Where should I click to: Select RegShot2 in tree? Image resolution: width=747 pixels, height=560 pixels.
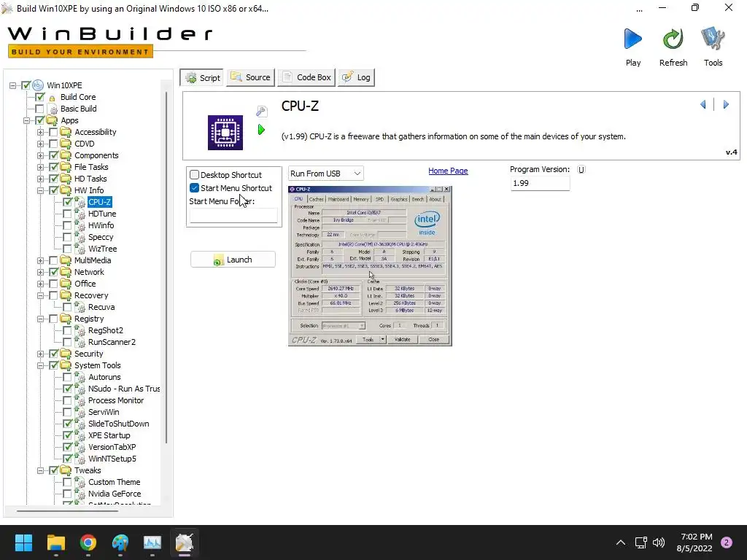coord(106,330)
